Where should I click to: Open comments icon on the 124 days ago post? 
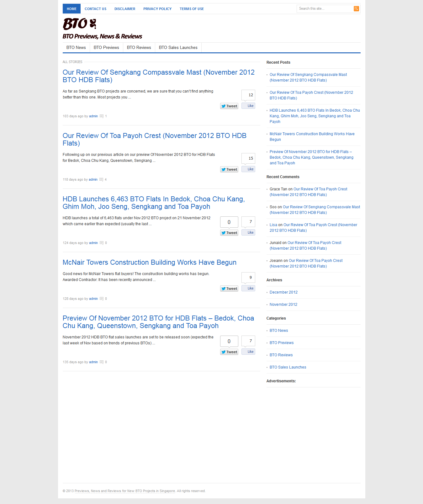102,243
